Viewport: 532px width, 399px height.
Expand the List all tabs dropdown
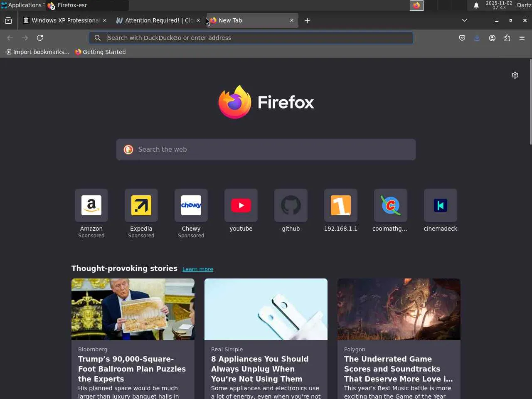pos(465,20)
